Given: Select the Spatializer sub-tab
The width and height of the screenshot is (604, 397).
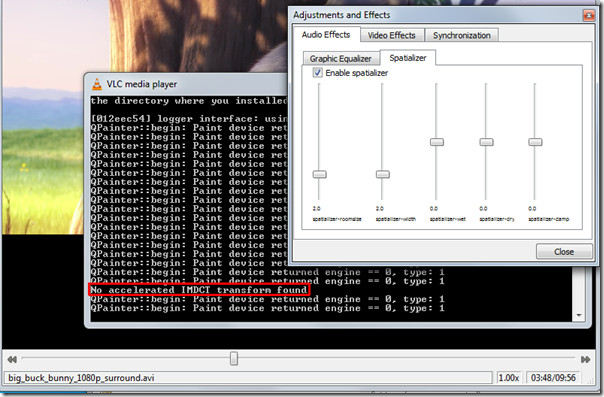Looking at the screenshot, I should click(x=408, y=58).
